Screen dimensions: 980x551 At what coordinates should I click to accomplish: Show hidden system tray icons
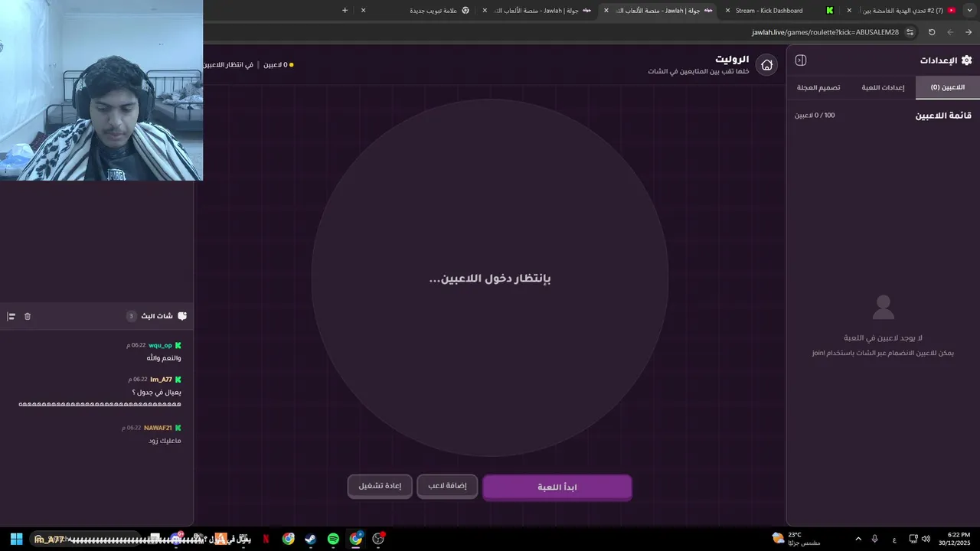[857, 539]
